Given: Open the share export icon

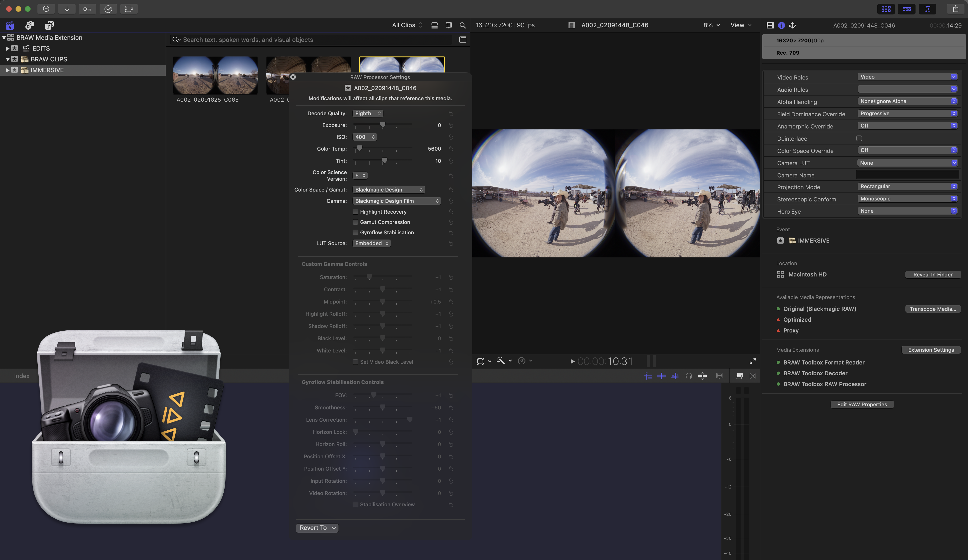Looking at the screenshot, I should [955, 9].
